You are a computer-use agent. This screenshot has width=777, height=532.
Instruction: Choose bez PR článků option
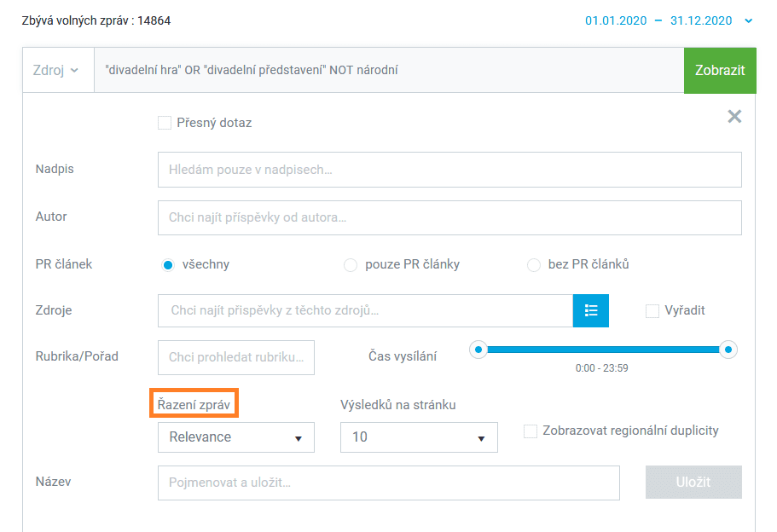(x=534, y=265)
